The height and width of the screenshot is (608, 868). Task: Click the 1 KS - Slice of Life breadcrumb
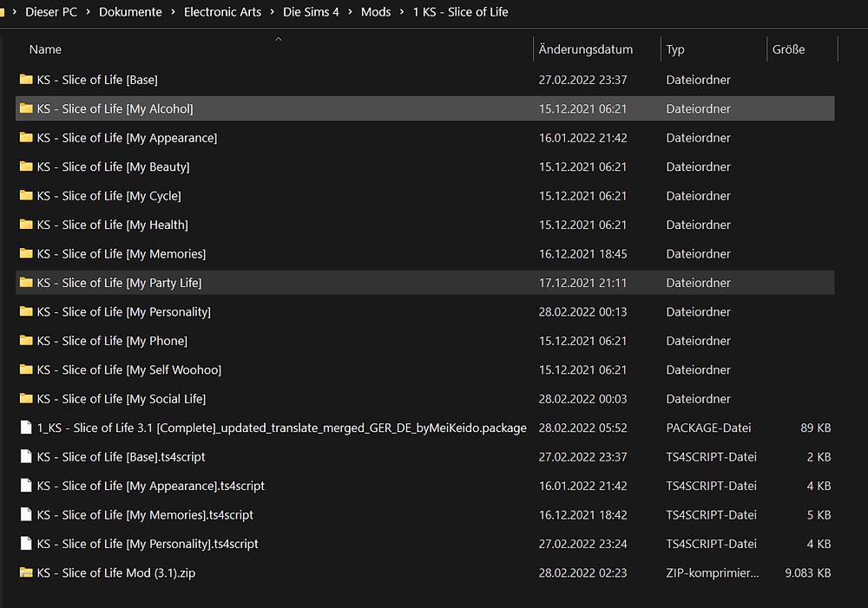pos(461,11)
